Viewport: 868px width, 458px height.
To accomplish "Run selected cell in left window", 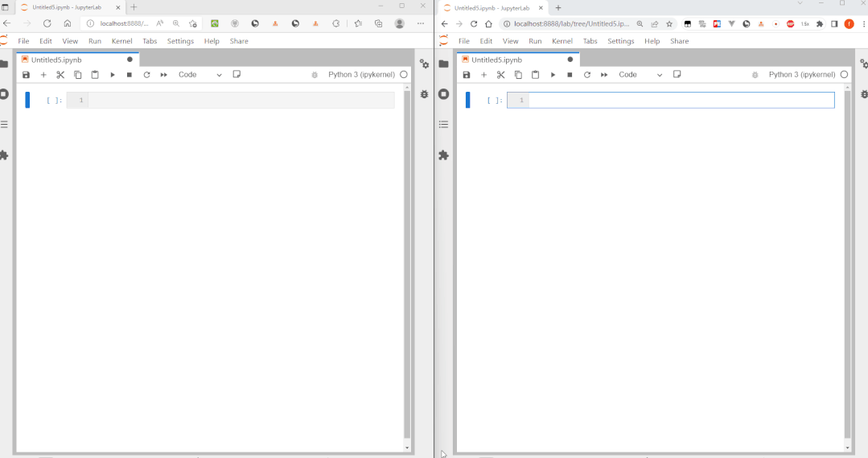I will click(x=113, y=75).
